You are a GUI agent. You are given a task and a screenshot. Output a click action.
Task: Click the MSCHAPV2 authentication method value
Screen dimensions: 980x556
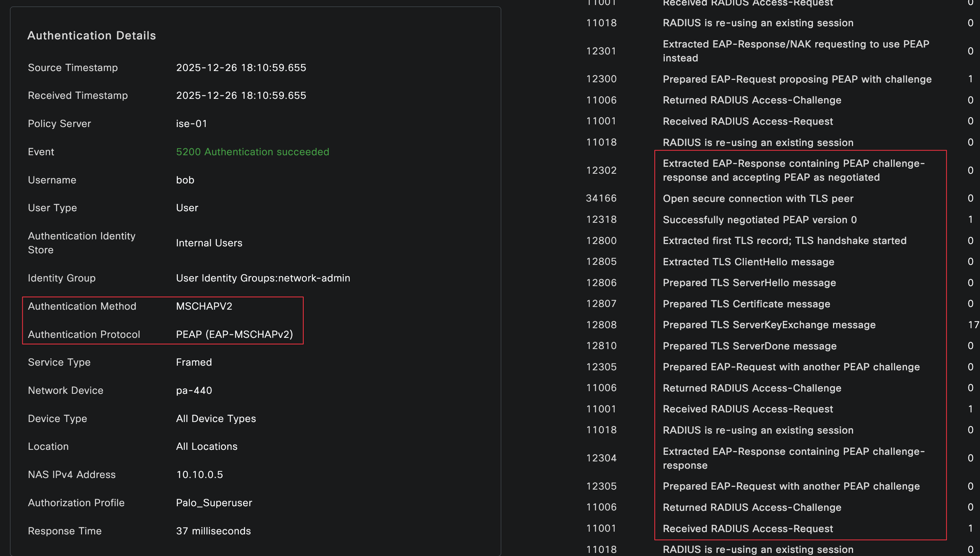(204, 306)
